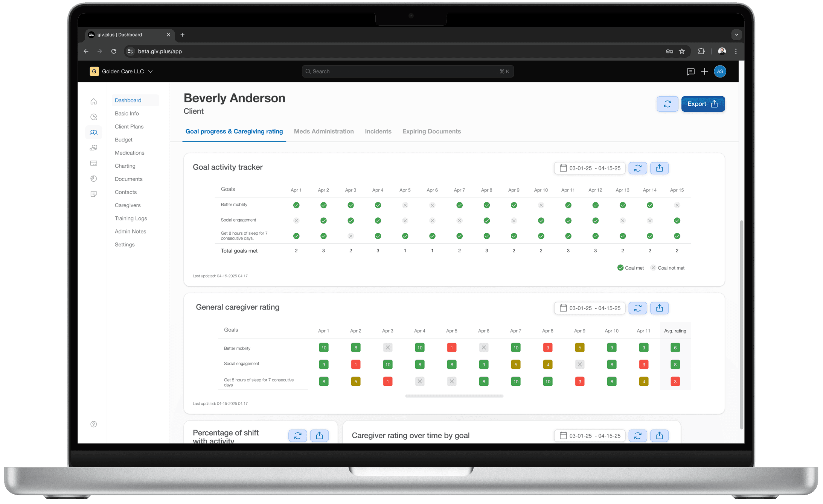The width and height of the screenshot is (823, 504).
Task: Expand the Golden Care LLC organization dropdown
Action: (150, 71)
